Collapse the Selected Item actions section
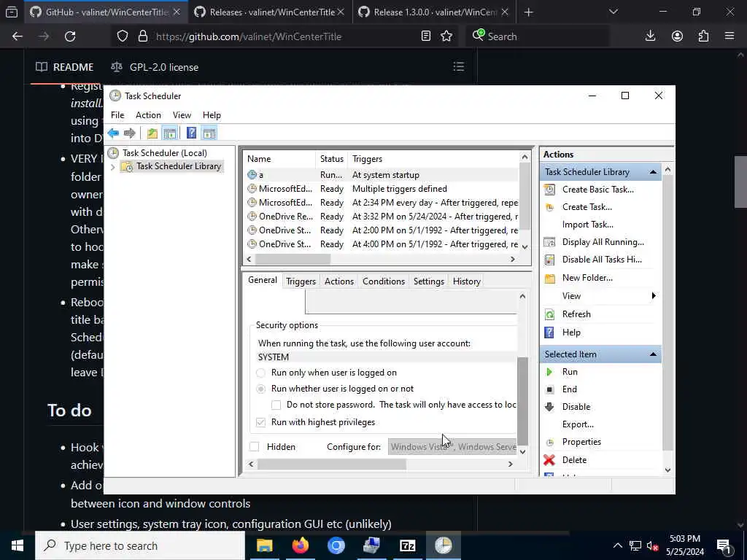Image resolution: width=747 pixels, height=560 pixels. tap(653, 354)
